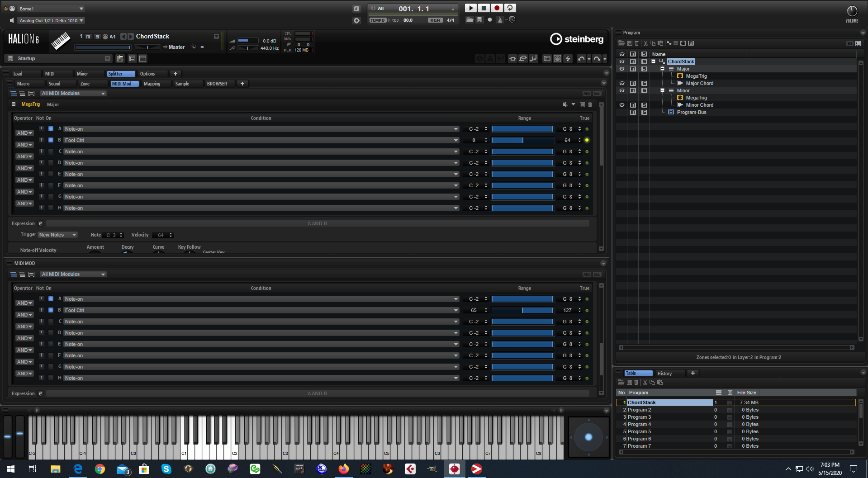Select Program-Bus in the program tree
868x478 pixels.
pyautogui.click(x=691, y=112)
